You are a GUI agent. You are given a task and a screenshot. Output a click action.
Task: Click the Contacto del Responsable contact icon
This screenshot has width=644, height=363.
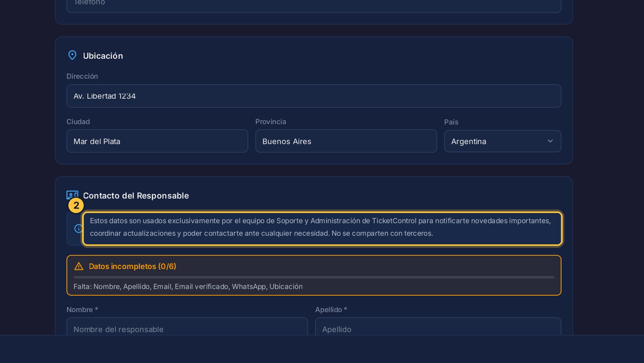[x=72, y=195]
